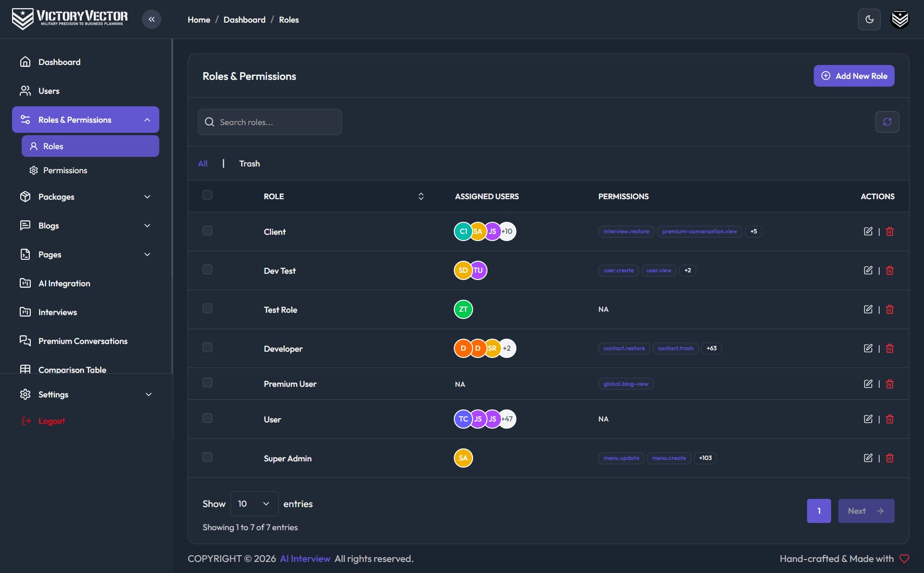Switch to the Trash tab
The width and height of the screenshot is (924, 573).
click(x=249, y=164)
